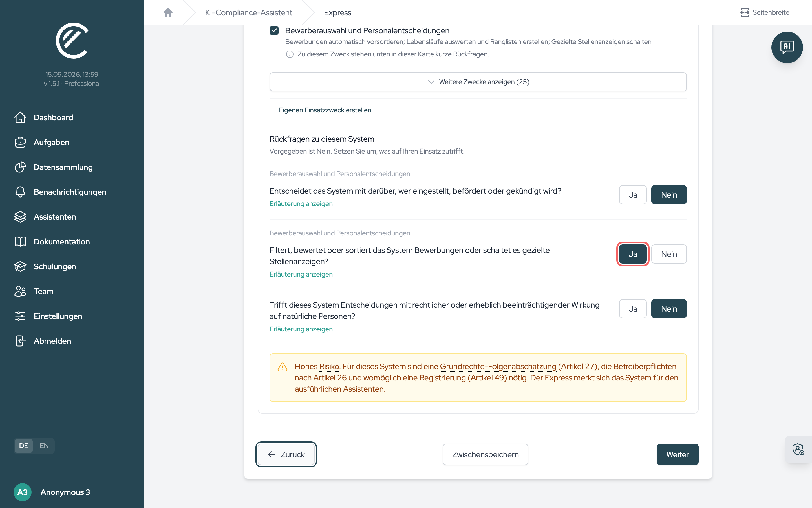Click the Aufgaben briefcase icon
The image size is (812, 508).
20,142
